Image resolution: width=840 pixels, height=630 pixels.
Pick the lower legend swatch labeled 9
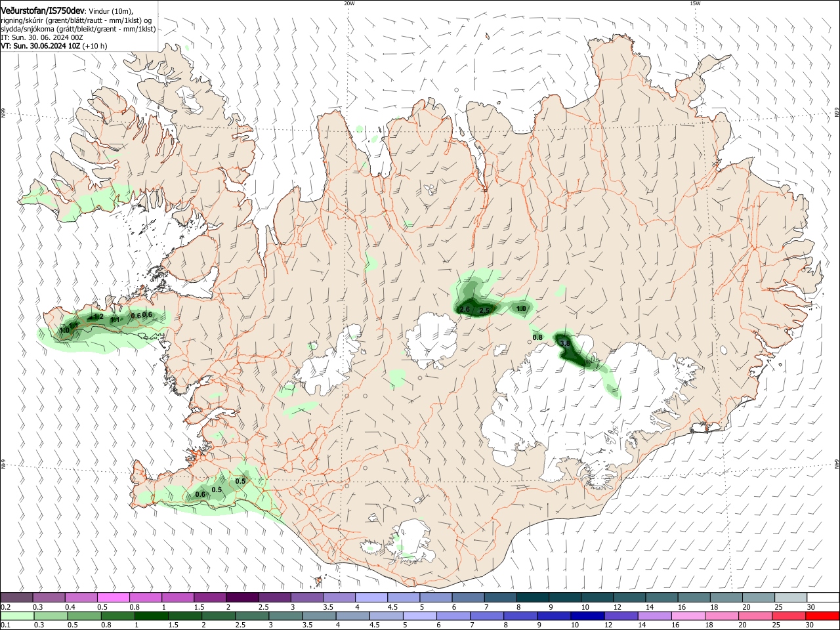click(x=553, y=616)
